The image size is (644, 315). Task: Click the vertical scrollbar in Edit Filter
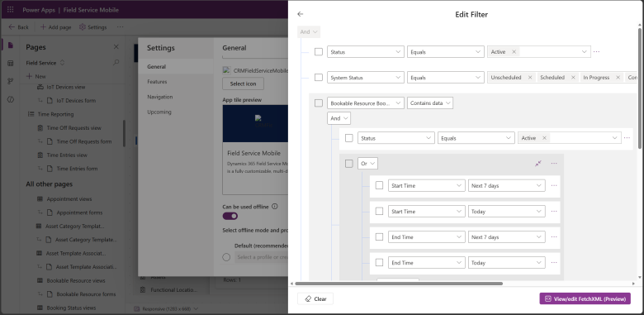(640, 88)
